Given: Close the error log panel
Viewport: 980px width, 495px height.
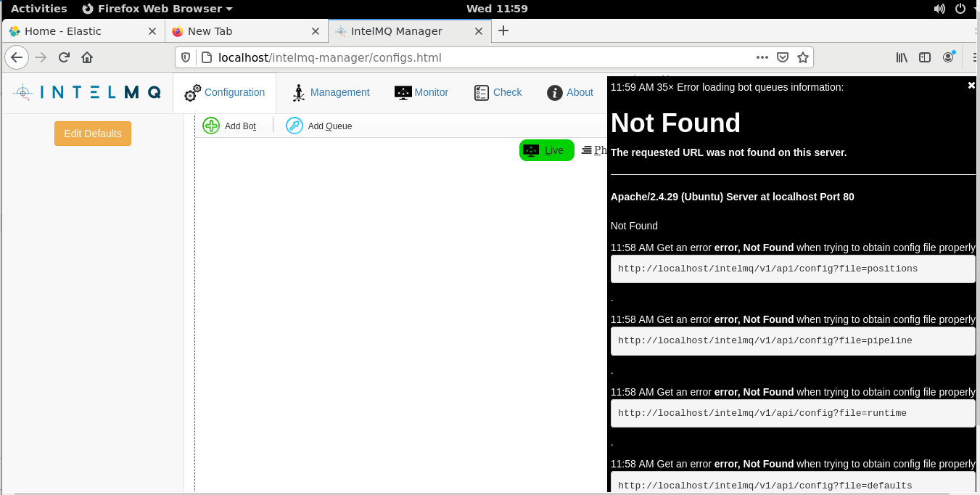Looking at the screenshot, I should click(971, 86).
